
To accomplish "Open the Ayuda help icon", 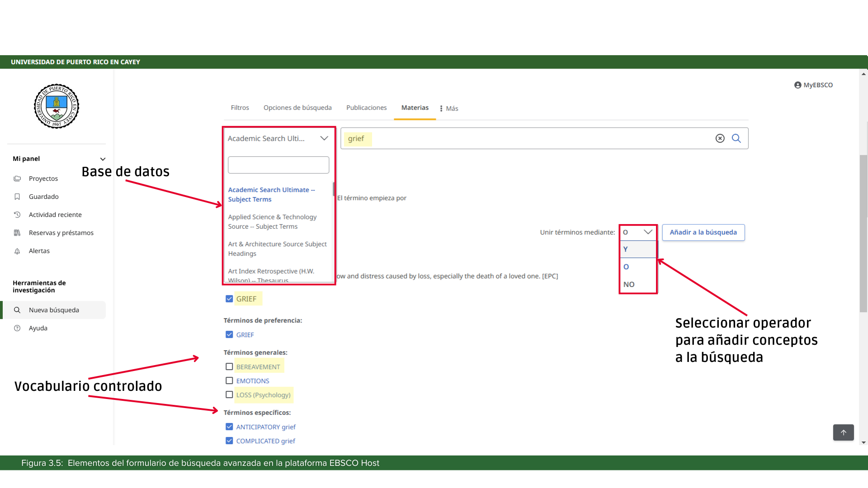I will click(17, 328).
